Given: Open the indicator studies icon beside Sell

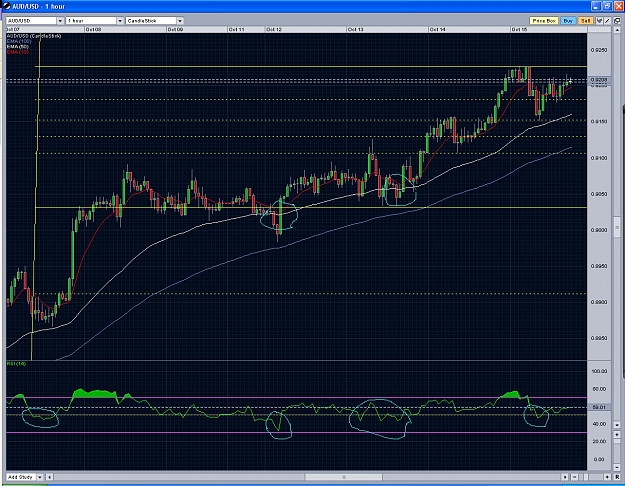Looking at the screenshot, I should click(x=599, y=21).
